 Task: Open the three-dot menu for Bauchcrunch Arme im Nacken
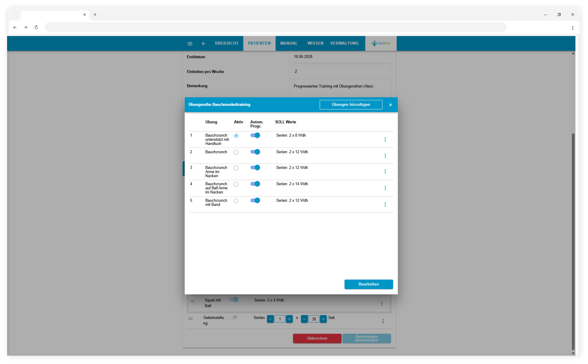pos(385,171)
